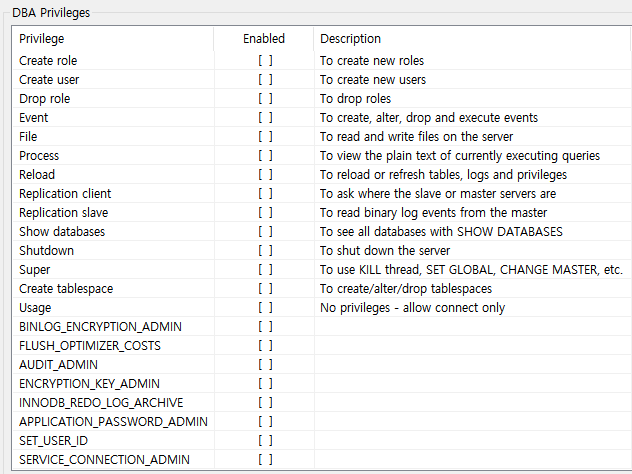Click 'To read and write files' description
Image resolution: width=632 pixels, height=474 pixels.
pyautogui.click(x=416, y=136)
